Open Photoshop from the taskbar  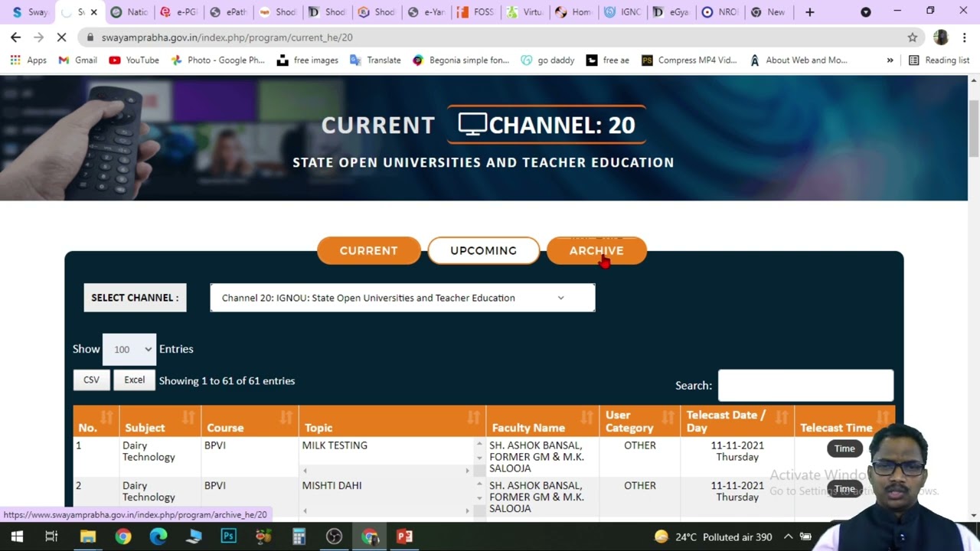[x=228, y=536]
